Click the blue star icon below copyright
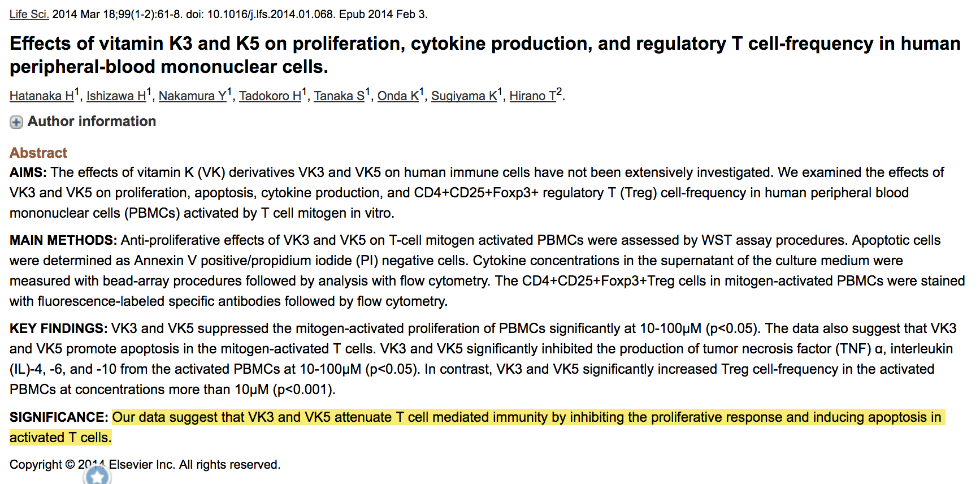The height and width of the screenshot is (484, 980). (97, 476)
